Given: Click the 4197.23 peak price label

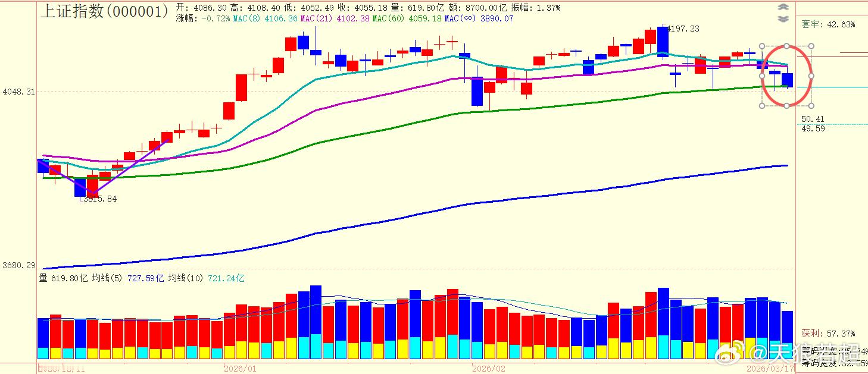Looking at the screenshot, I should 683,29.
